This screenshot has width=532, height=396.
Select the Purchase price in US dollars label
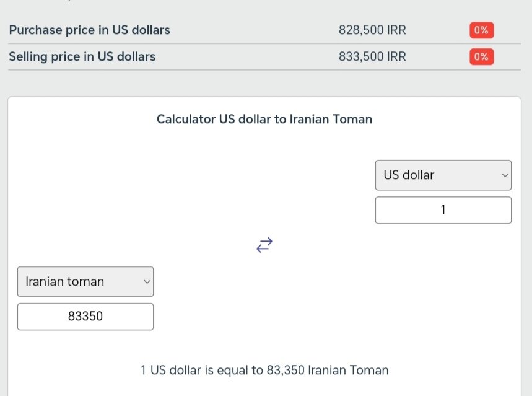click(89, 30)
